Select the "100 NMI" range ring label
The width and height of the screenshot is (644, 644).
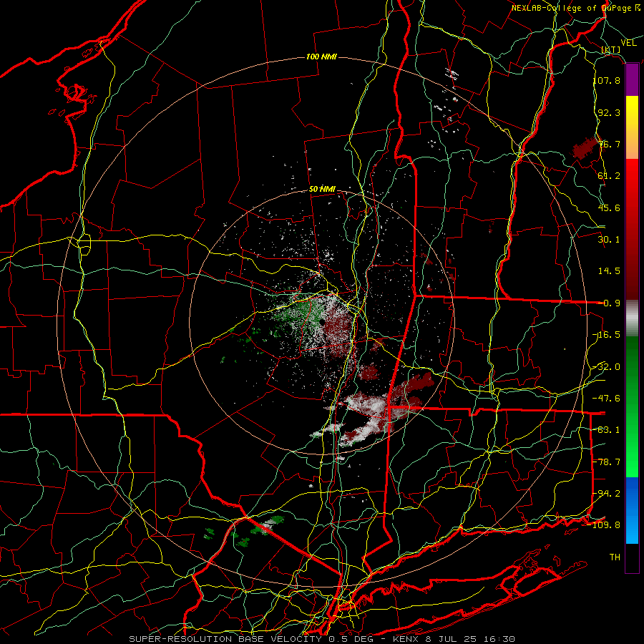pyautogui.click(x=321, y=57)
